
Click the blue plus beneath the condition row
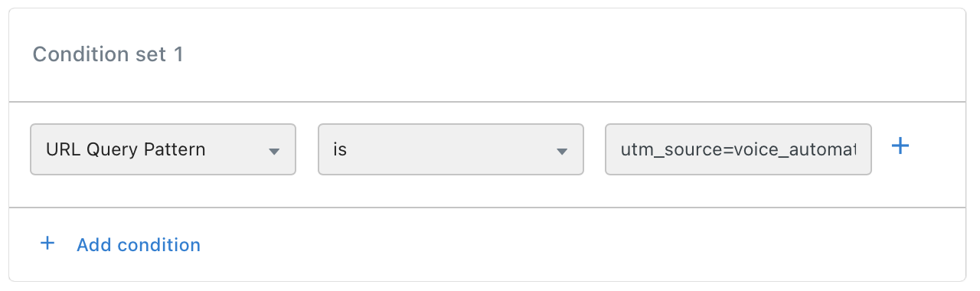(47, 244)
